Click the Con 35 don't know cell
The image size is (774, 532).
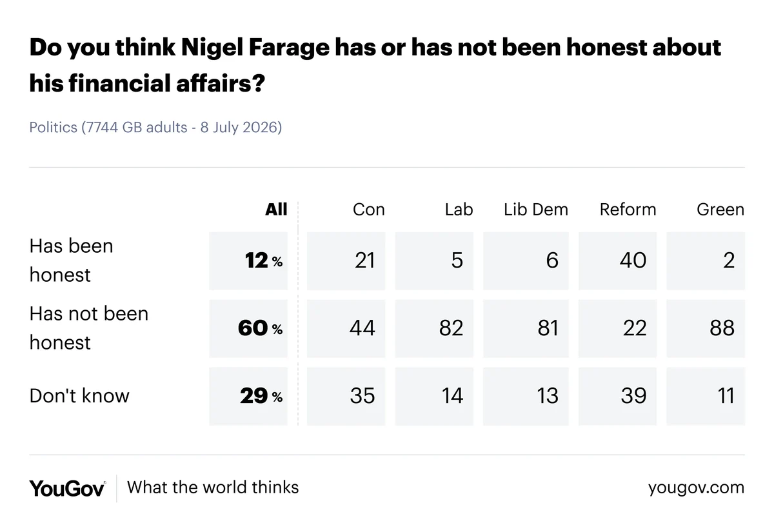(x=346, y=396)
